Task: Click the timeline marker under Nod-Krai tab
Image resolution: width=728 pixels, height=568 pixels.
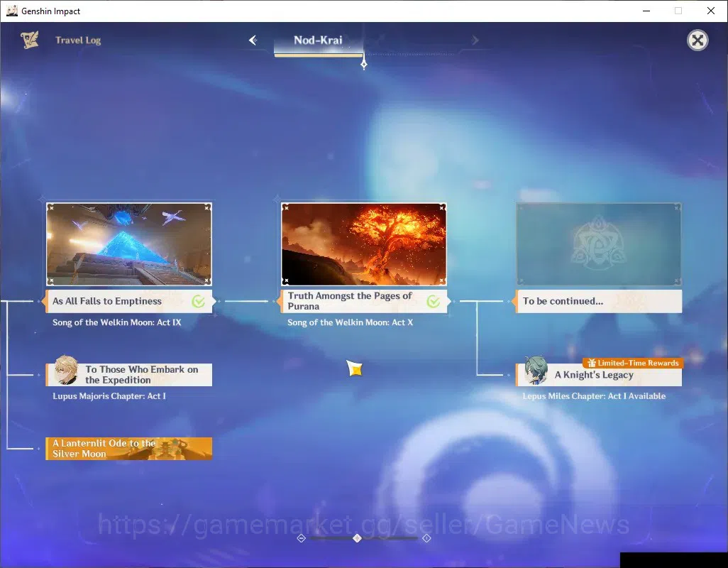Action: tap(364, 64)
